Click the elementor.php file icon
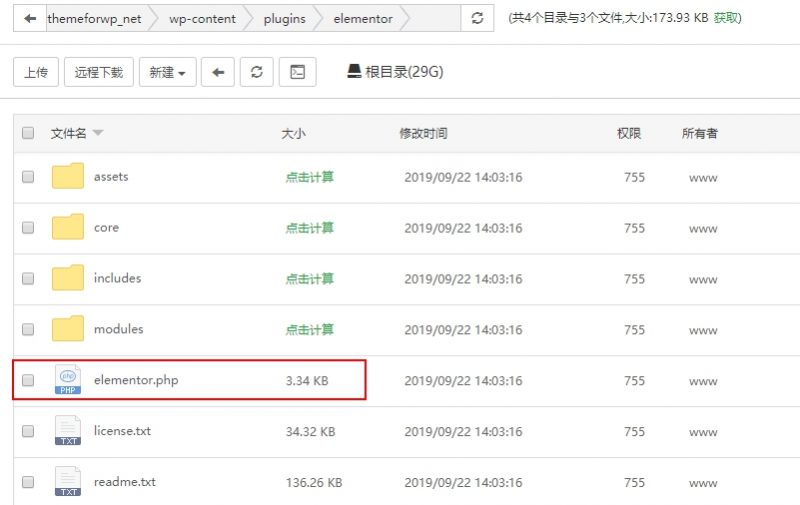The width and height of the screenshot is (800, 505). [68, 380]
